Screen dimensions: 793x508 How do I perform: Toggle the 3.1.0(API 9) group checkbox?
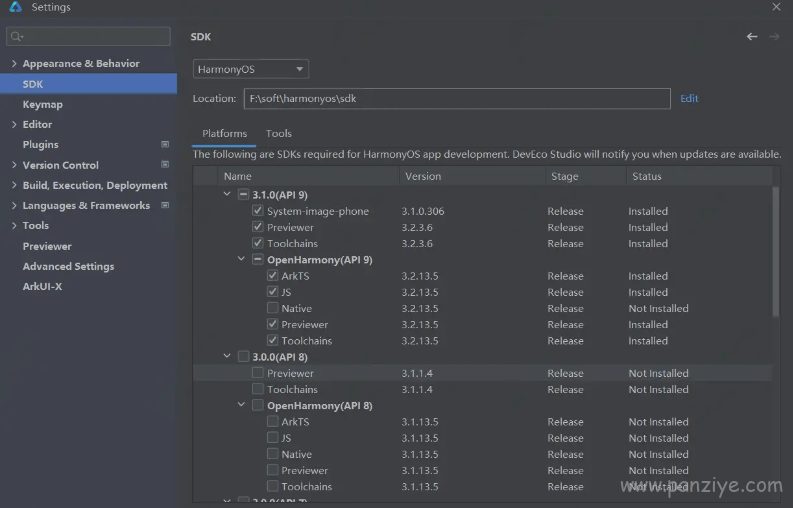pos(243,194)
